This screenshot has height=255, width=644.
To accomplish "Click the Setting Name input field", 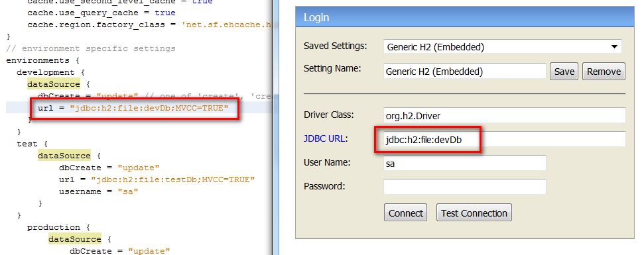I will (464, 72).
